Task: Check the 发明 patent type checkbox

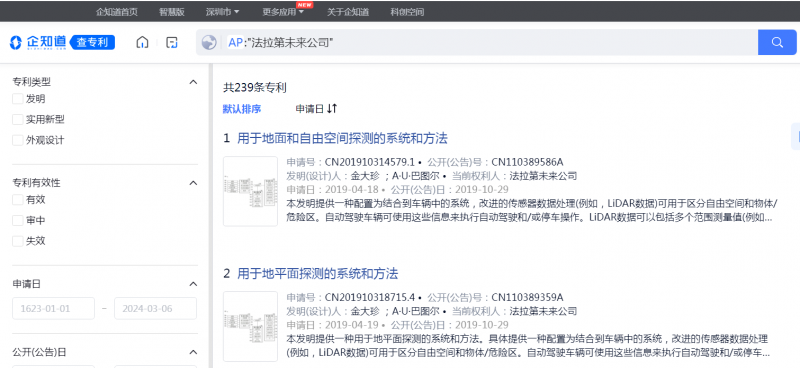Action: tap(18, 99)
